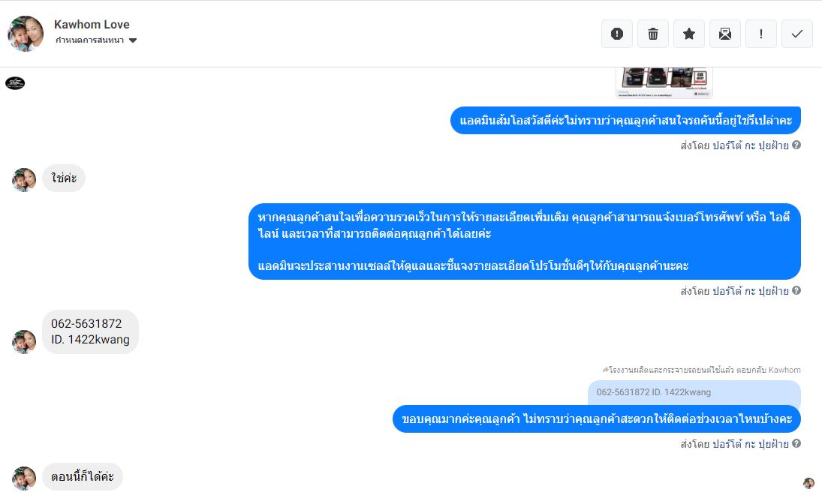Screen dimensions: 822x504
Task: Open help icon beside last sent-by label
Action: (796, 443)
